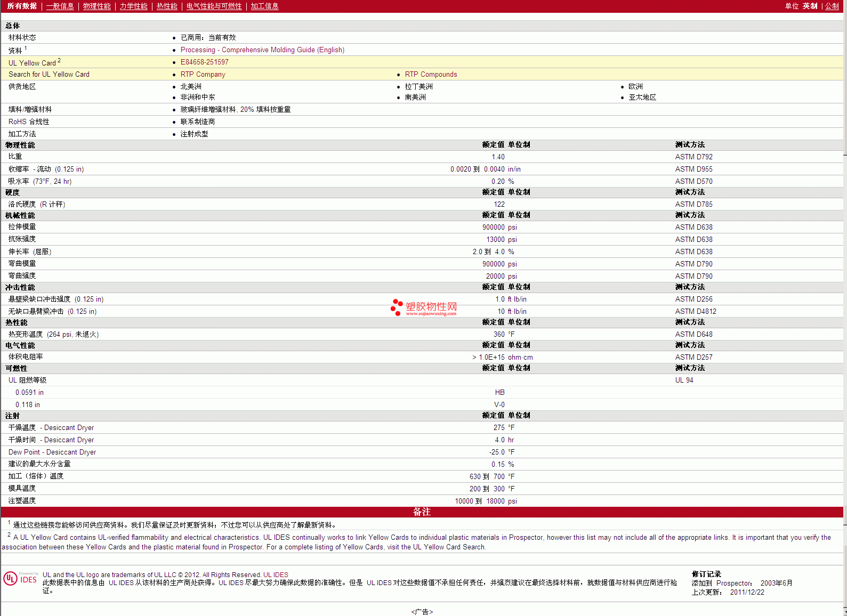Switch to the 加工信息 tab
This screenshot has width=847, height=616.
point(264,6)
